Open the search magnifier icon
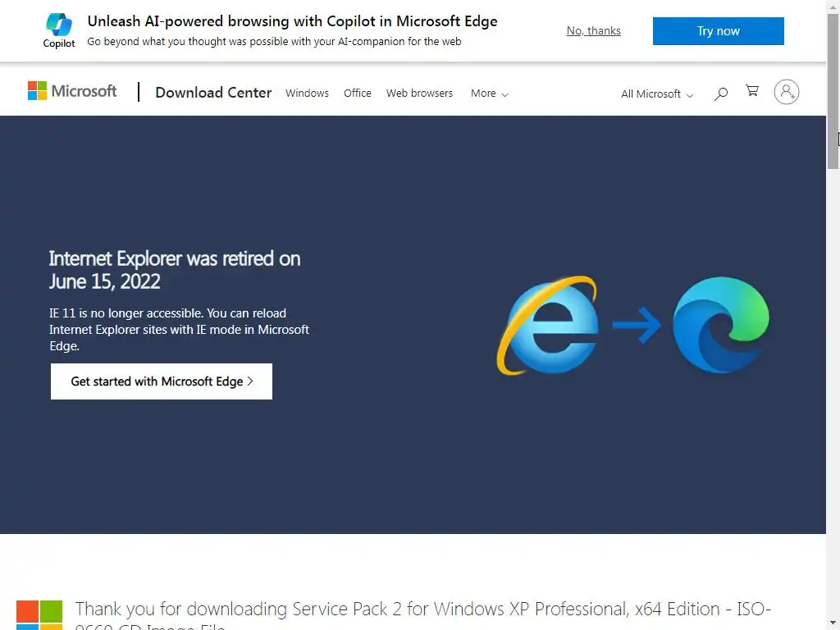Viewport: 840px width, 630px height. click(721, 94)
